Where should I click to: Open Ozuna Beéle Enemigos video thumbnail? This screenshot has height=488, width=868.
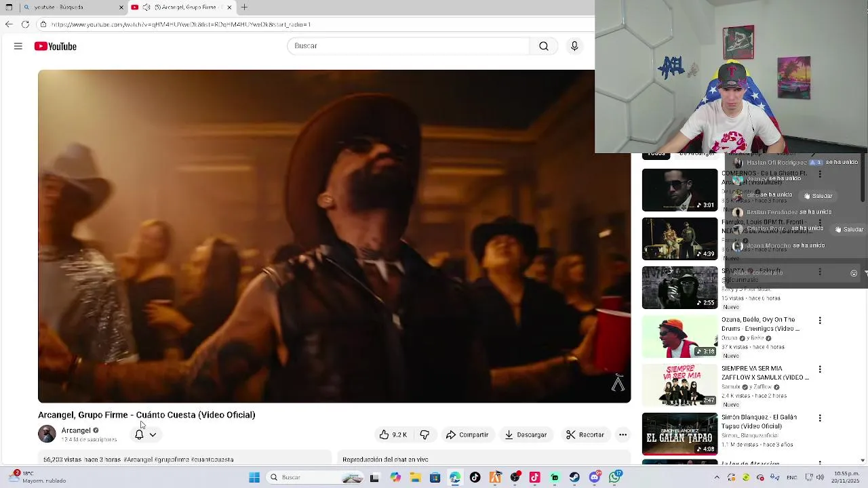(x=679, y=336)
